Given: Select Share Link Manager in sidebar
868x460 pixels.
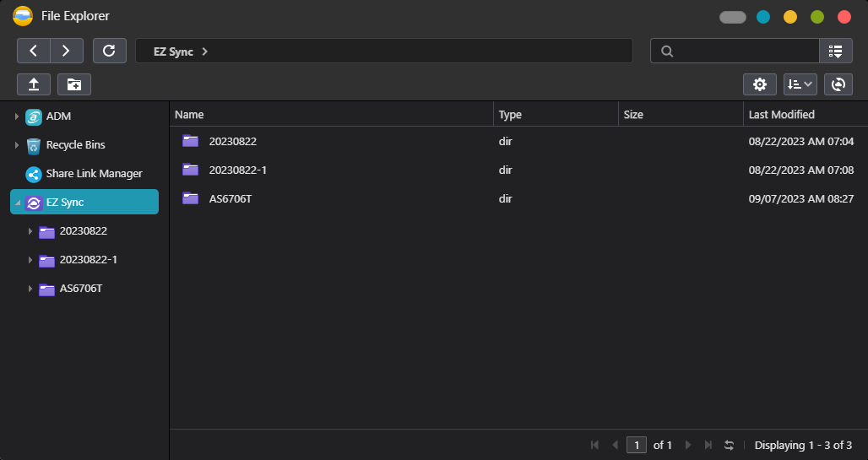Looking at the screenshot, I should pos(94,174).
